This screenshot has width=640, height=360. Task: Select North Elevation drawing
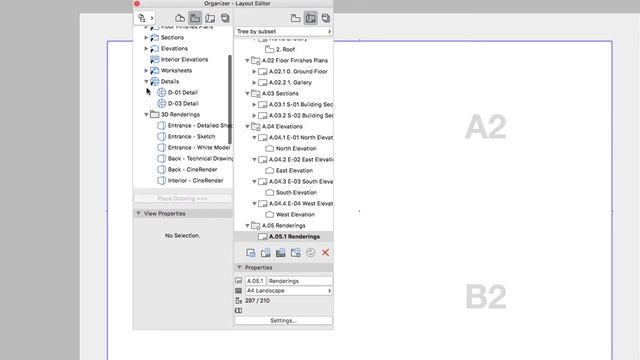(x=296, y=149)
